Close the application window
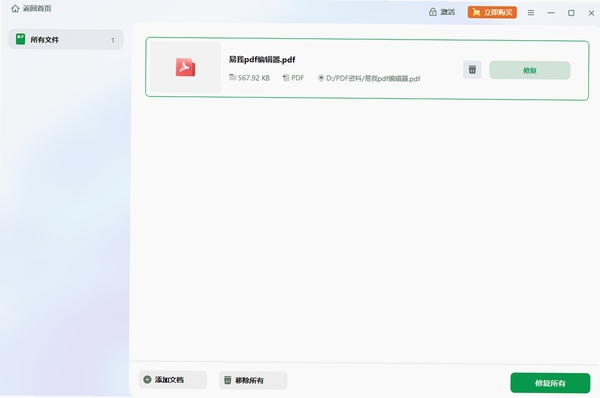 point(591,13)
